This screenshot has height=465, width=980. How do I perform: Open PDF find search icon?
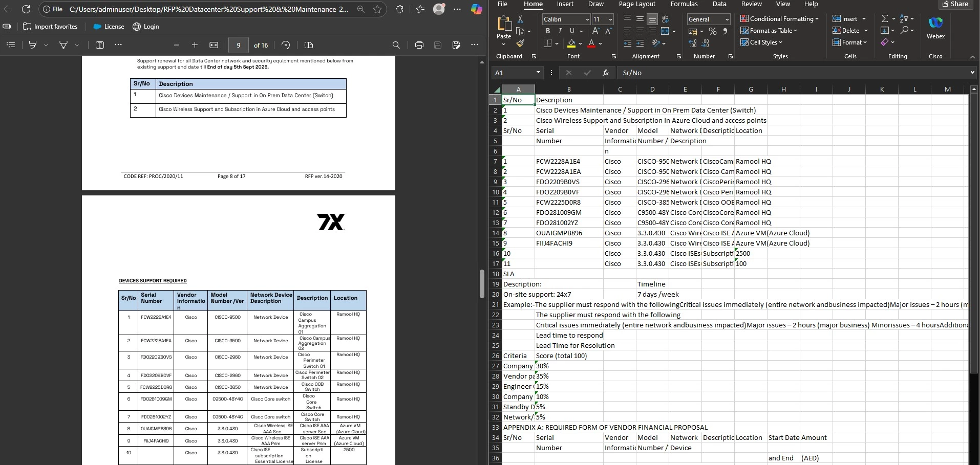coord(396,45)
